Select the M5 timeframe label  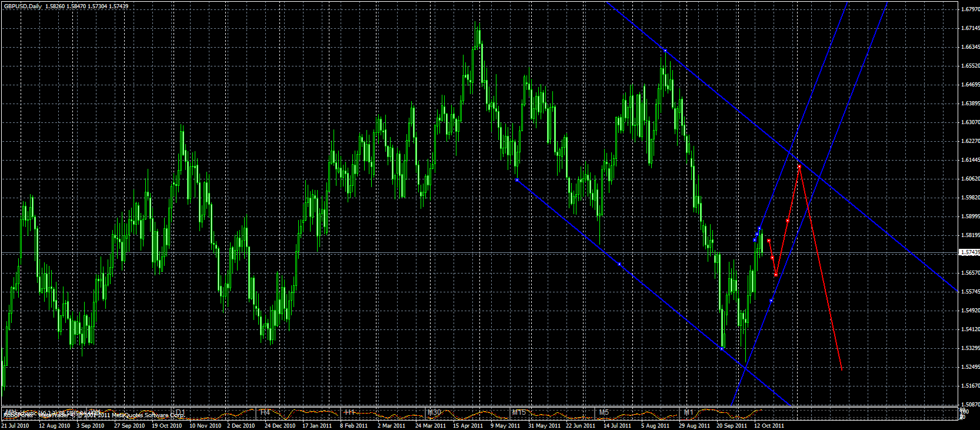[604, 412]
